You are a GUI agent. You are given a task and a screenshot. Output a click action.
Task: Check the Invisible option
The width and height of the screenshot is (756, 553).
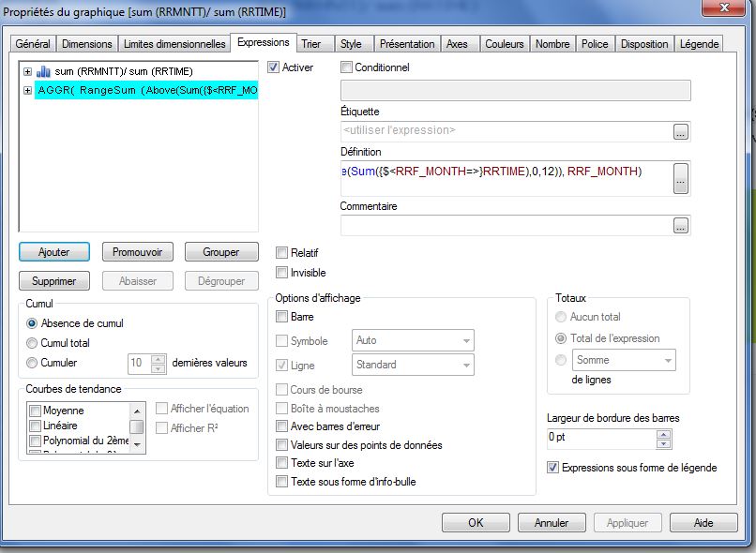pyautogui.click(x=281, y=273)
